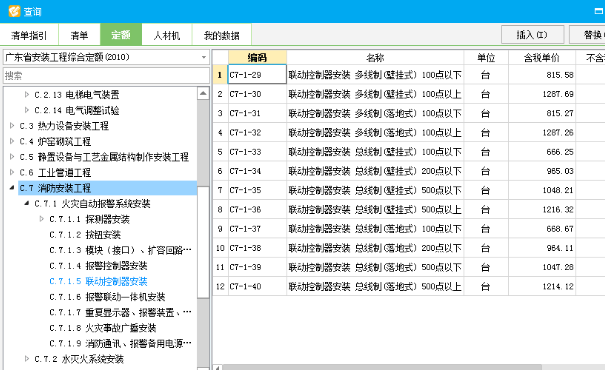Switch to the 清单指引 tab
The height and width of the screenshot is (384, 610).
(x=29, y=35)
